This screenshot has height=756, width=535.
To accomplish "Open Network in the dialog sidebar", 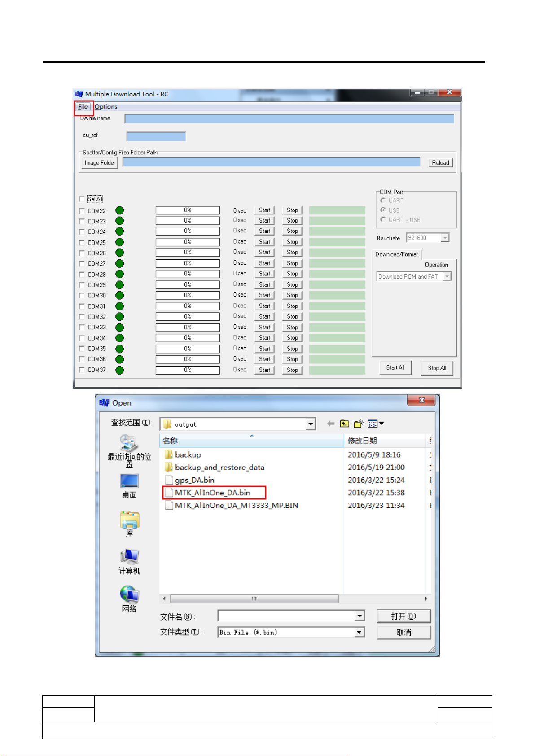I will [129, 600].
